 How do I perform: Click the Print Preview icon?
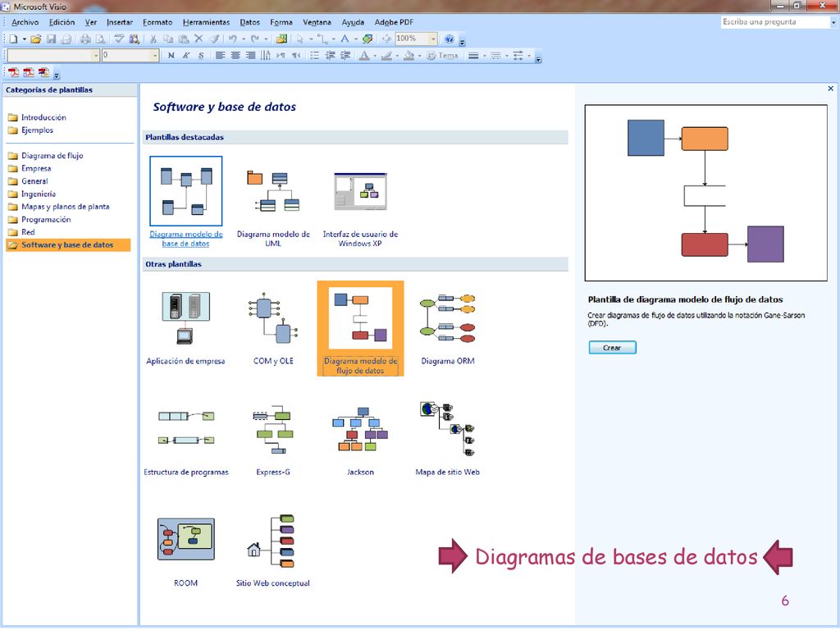coord(100,39)
